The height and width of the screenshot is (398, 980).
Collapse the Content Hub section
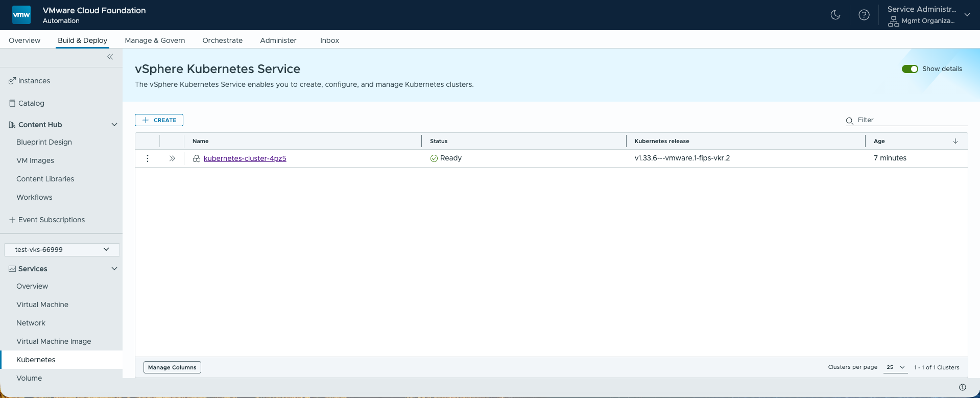click(114, 125)
